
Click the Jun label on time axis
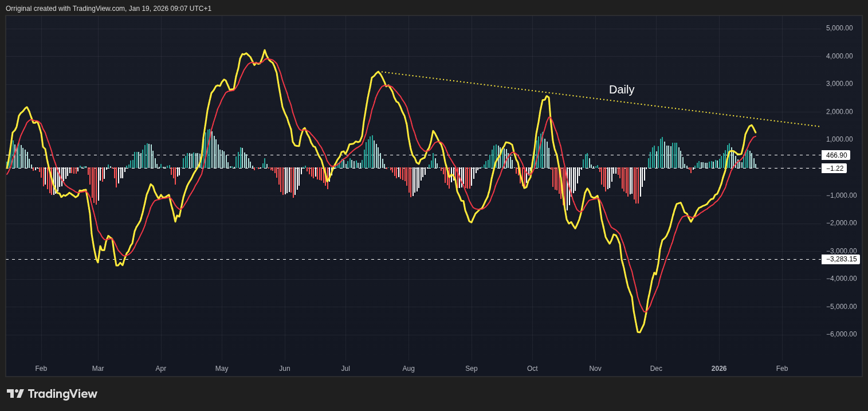(285, 369)
